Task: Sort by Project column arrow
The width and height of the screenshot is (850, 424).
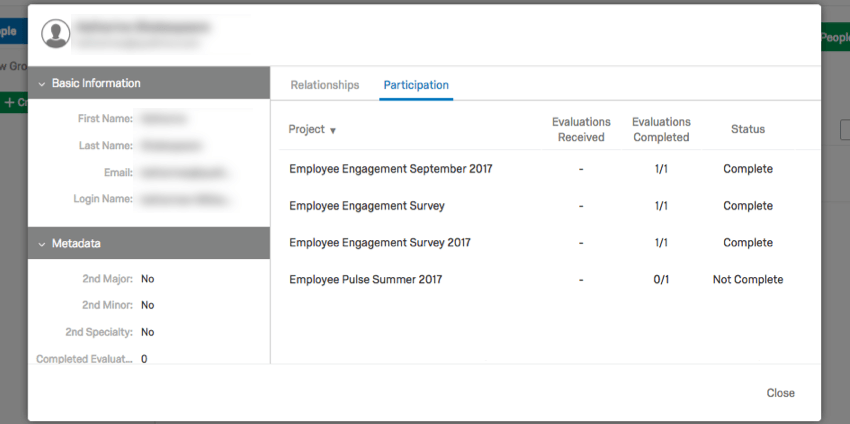Action: coord(333,131)
